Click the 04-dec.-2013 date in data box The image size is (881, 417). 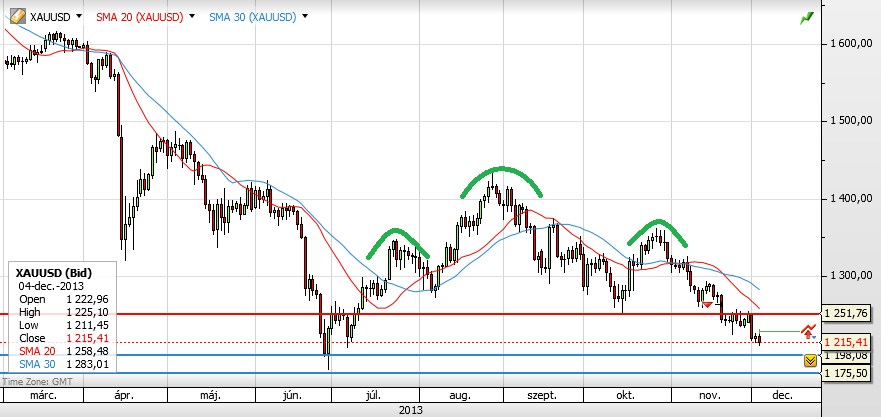click(x=51, y=285)
